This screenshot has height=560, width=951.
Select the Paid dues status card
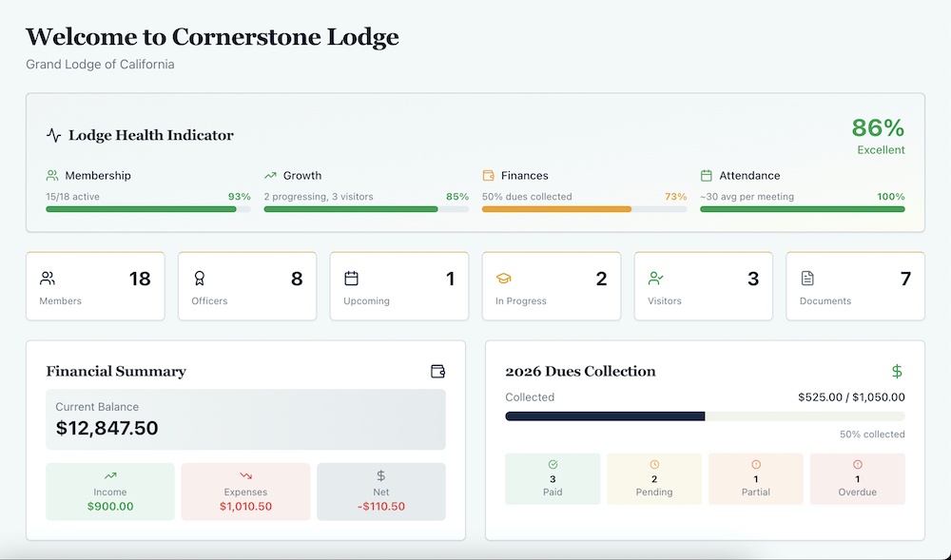point(553,478)
